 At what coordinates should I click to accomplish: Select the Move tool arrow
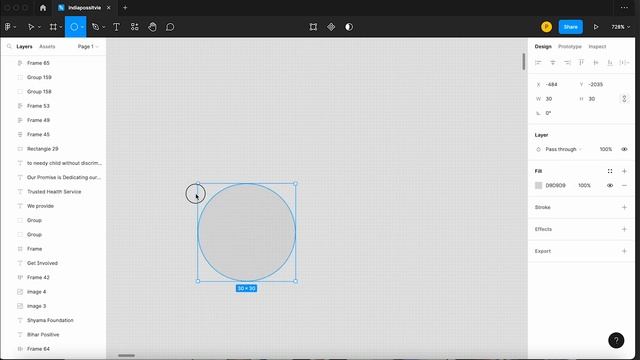(30, 27)
